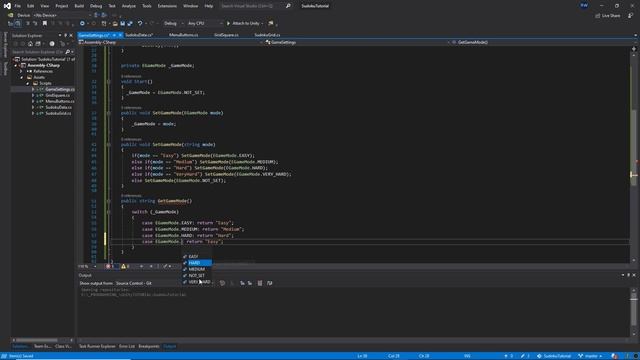Toggle Solution Explorer auto-hide pin
Image resolution: width=640 pixels, height=360 pixels.
[x=65, y=36]
